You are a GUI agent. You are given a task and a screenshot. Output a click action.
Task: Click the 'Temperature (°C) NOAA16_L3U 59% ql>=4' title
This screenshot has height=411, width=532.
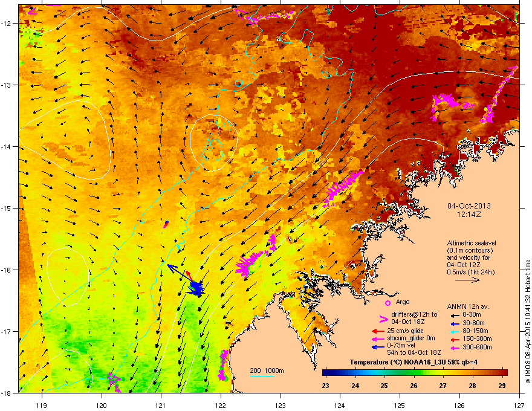point(414,362)
